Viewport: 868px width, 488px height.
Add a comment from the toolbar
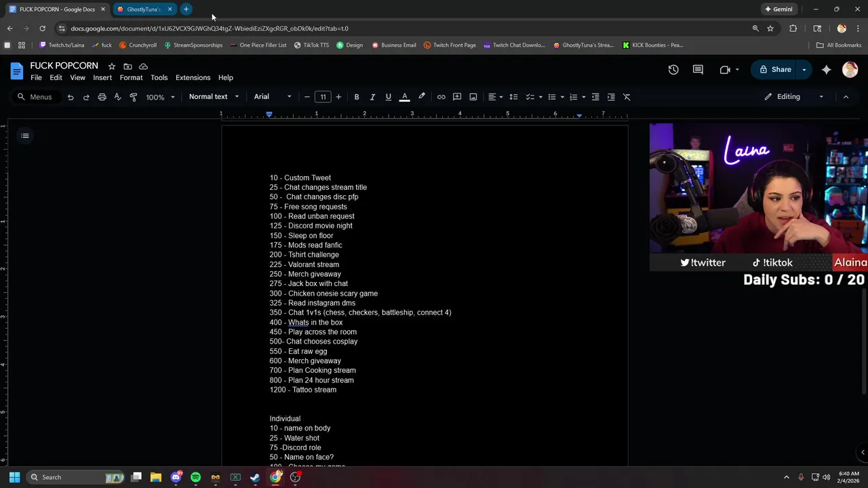click(x=457, y=97)
